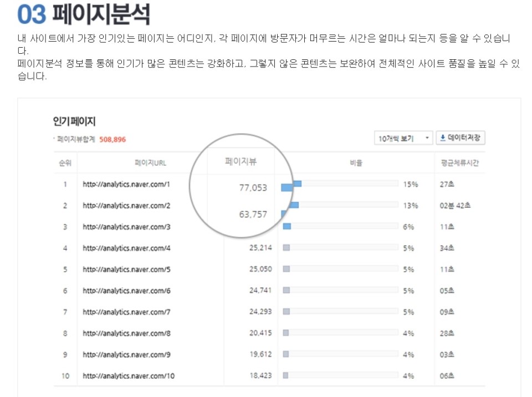Screen dimensions: 532x397
Task: Click the 03 페이지분석 heading
Action: [84, 14]
